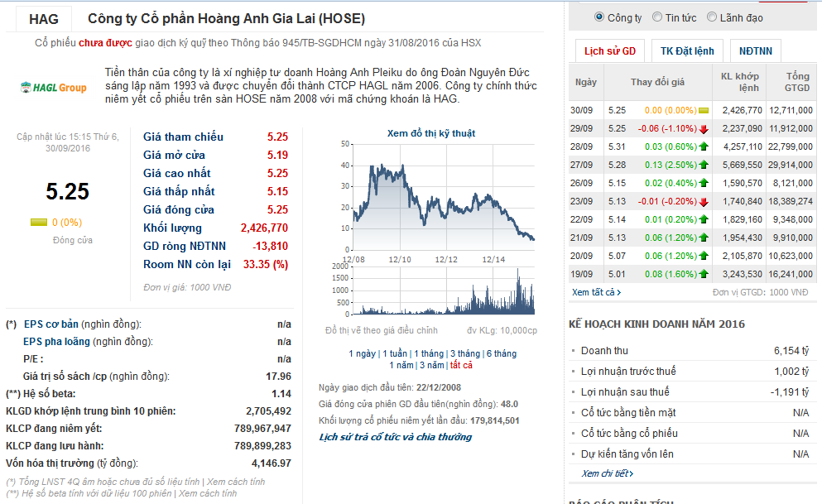This screenshot has width=822, height=504.
Task: Click the Hệ số beta value 1.14
Action: [x=281, y=394]
